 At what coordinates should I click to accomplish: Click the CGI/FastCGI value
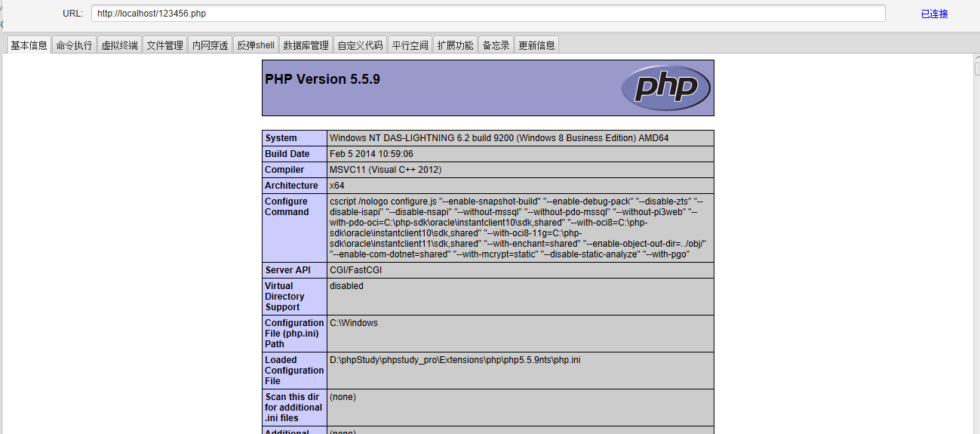355,270
